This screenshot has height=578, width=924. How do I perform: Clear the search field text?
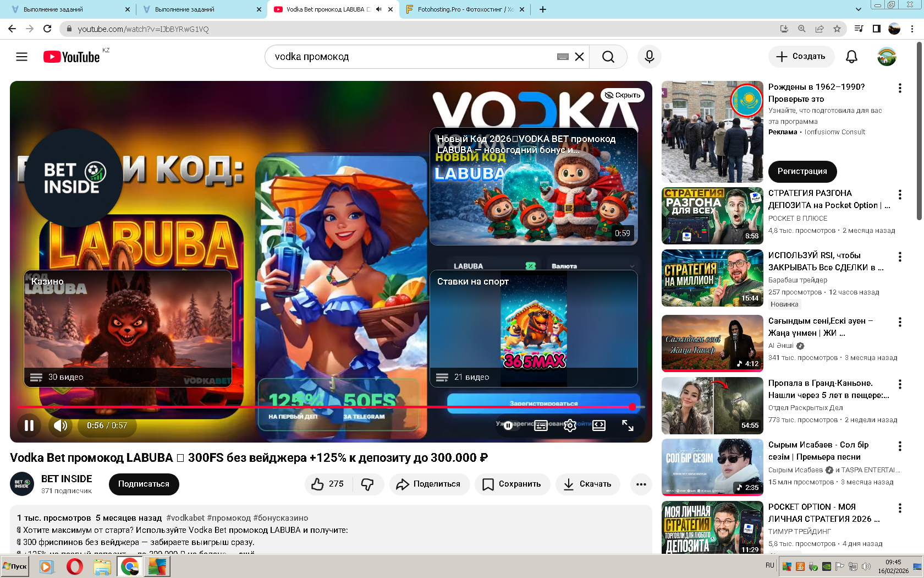579,57
